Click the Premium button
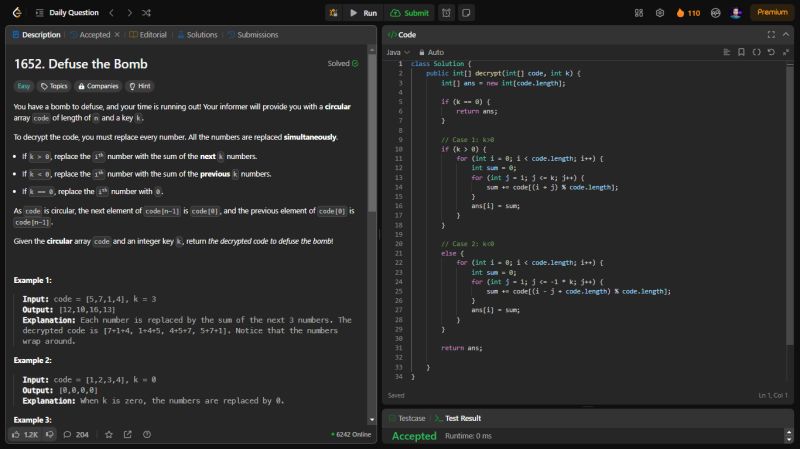The height and width of the screenshot is (449, 800). pyautogui.click(x=772, y=12)
